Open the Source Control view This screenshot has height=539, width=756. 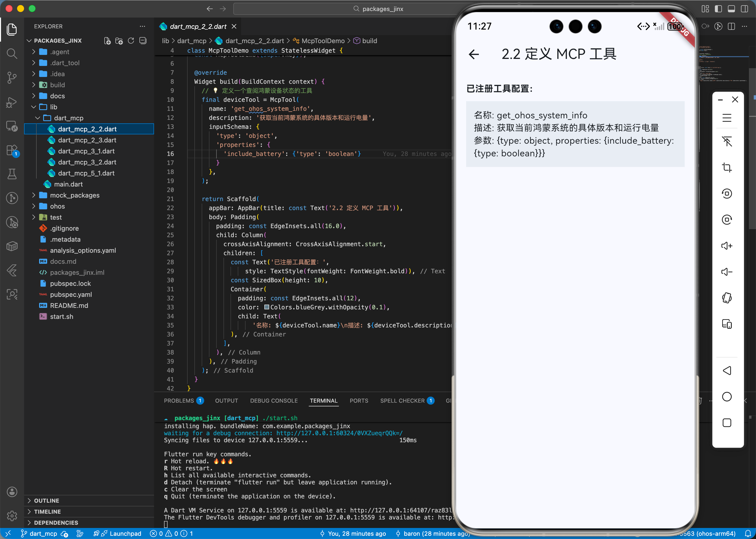tap(12, 78)
